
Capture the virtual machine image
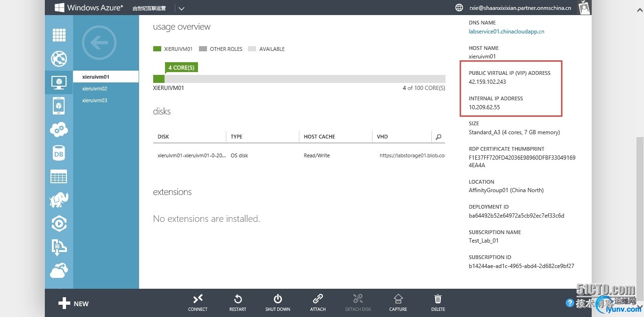pos(398,302)
